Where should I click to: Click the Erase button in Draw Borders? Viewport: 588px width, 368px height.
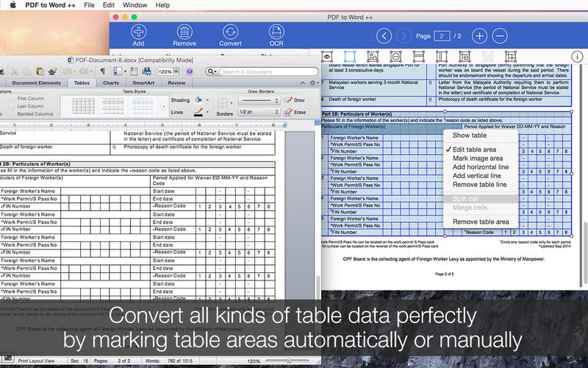click(x=294, y=112)
